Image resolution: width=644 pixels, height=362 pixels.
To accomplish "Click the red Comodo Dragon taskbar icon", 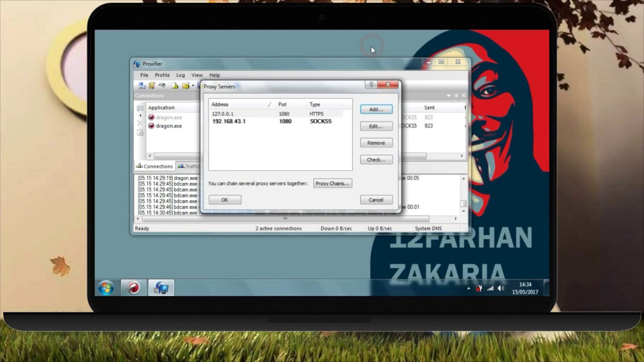I will tap(134, 288).
